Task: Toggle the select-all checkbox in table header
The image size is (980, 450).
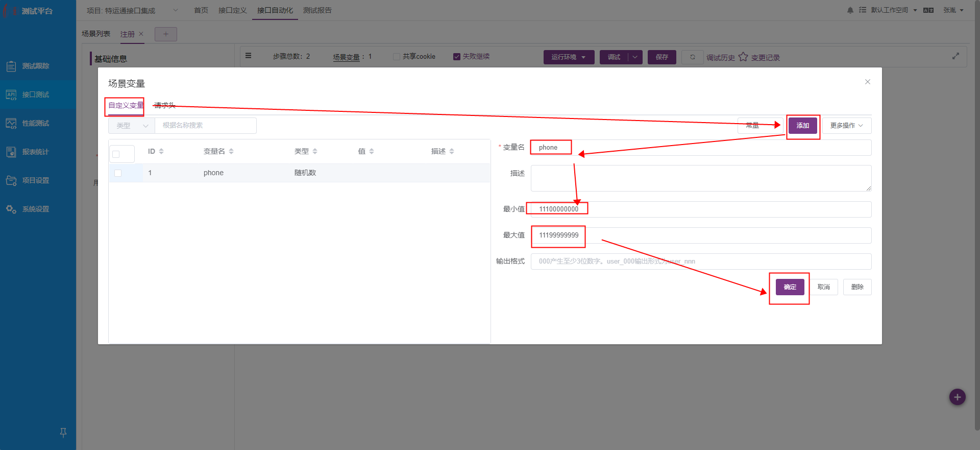Action: pyautogui.click(x=116, y=154)
